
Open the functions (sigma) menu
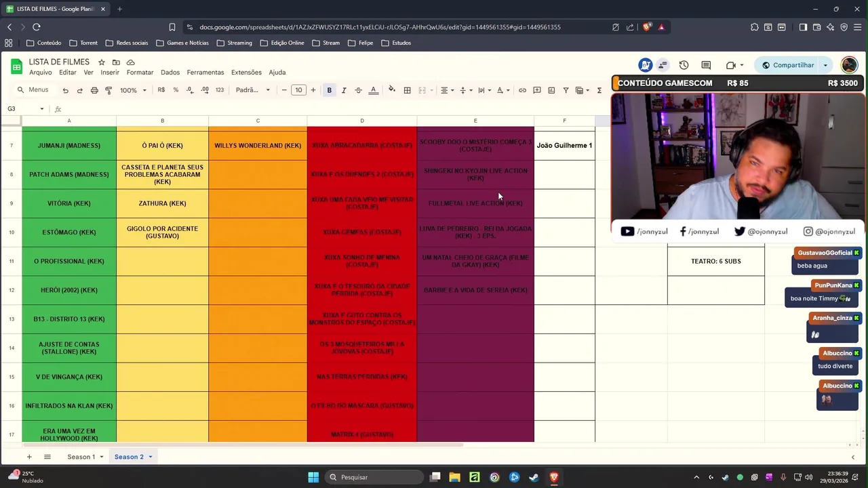point(599,90)
